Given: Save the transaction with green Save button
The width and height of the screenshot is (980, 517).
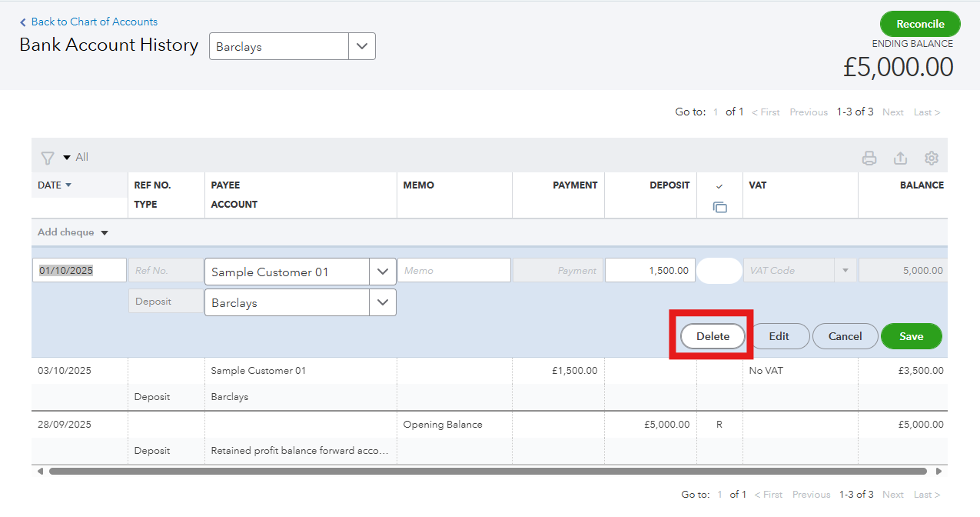Looking at the screenshot, I should 911,336.
